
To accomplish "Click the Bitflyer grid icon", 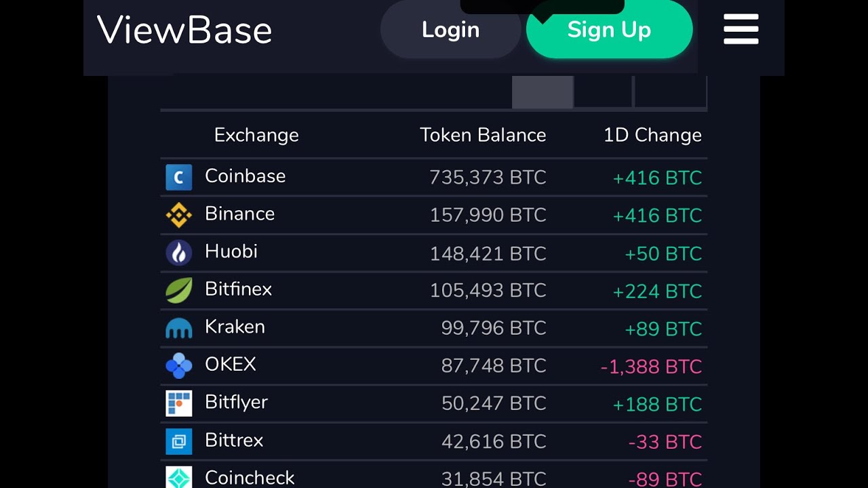I will click(178, 403).
